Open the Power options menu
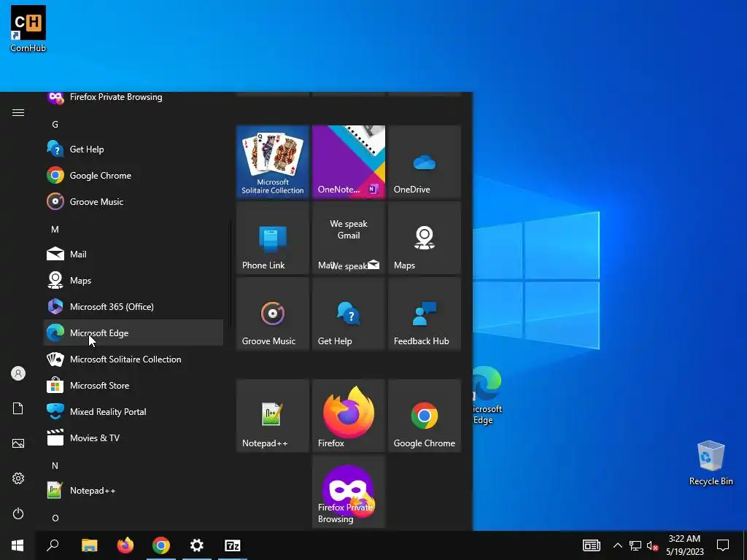This screenshot has height=560, width=747. (18, 513)
